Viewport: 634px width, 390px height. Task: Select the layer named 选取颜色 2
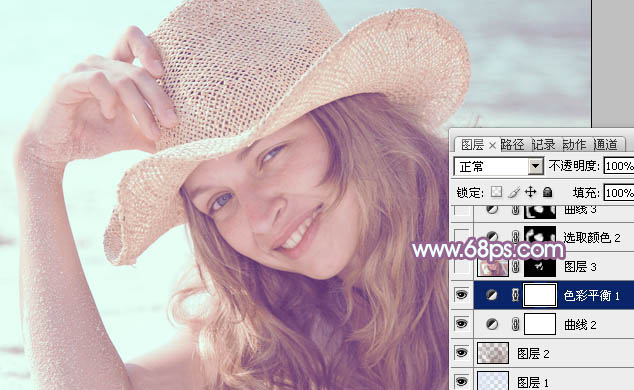coord(592,237)
